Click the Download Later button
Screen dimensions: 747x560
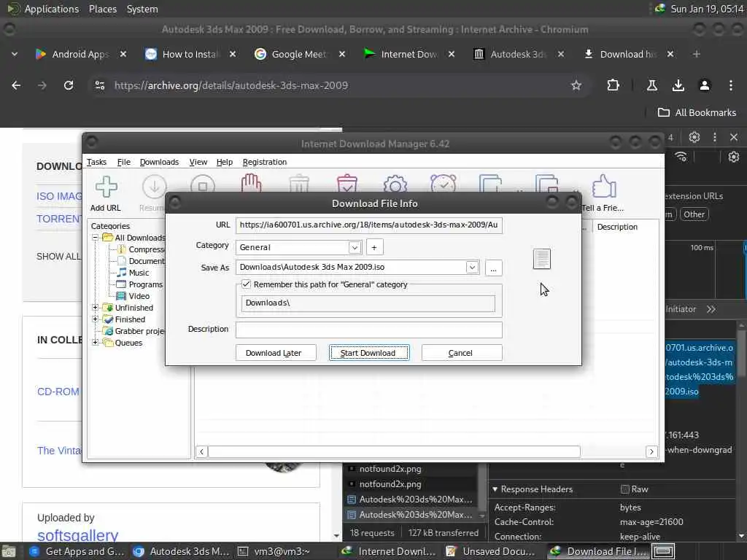(275, 353)
